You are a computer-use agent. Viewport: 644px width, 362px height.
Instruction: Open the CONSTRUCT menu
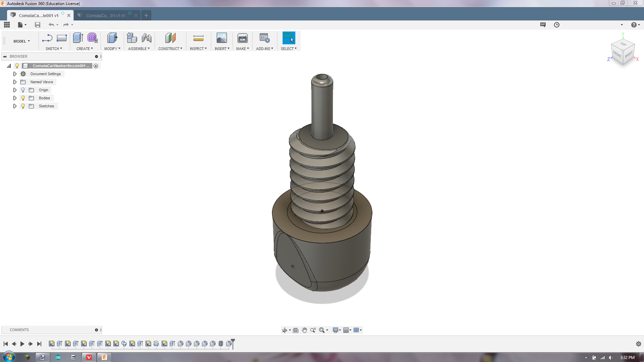[170, 49]
